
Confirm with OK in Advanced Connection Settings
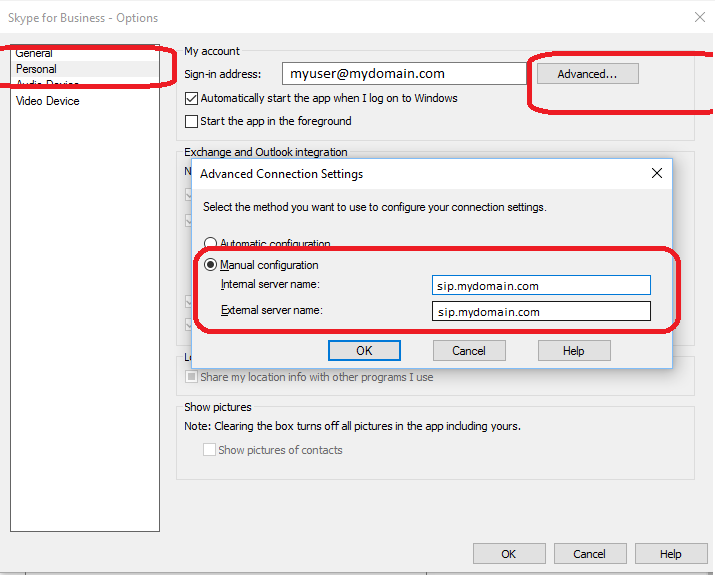pyautogui.click(x=364, y=351)
